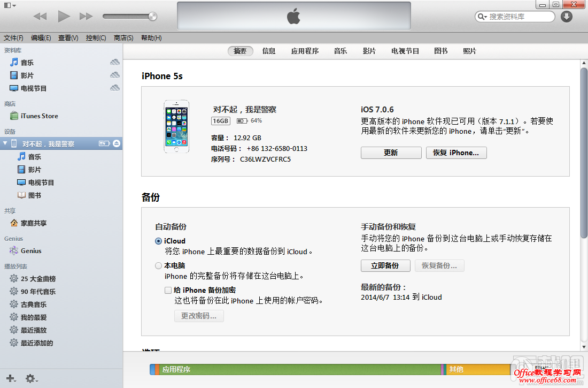Open the gear settings dropdown at bottom left
The image size is (588, 388).
tap(30, 379)
